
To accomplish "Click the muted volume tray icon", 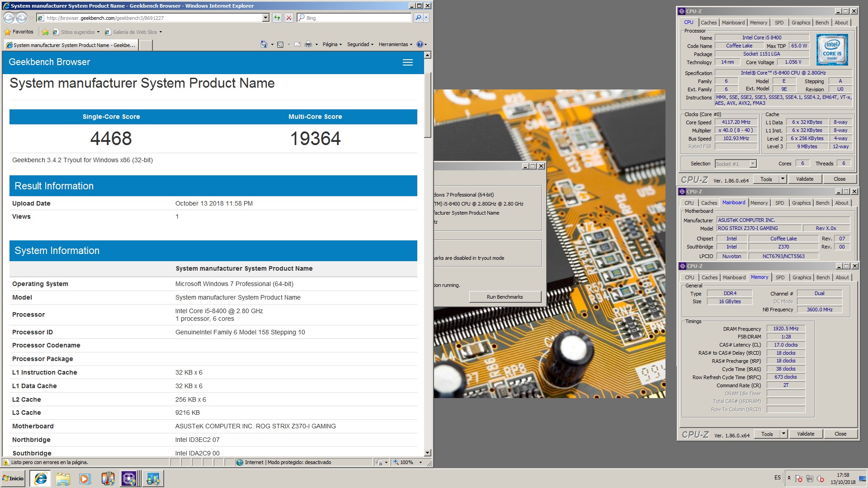I will 821,479.
